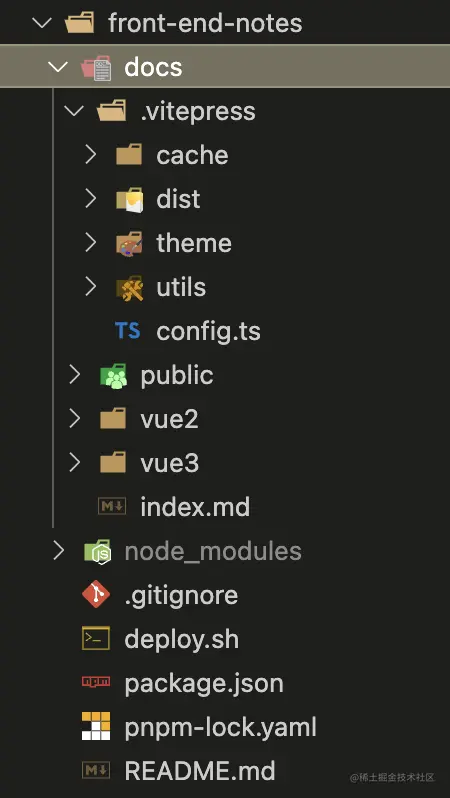Click the npm icon beside package.json
This screenshot has width=450, height=798.
pos(96,682)
